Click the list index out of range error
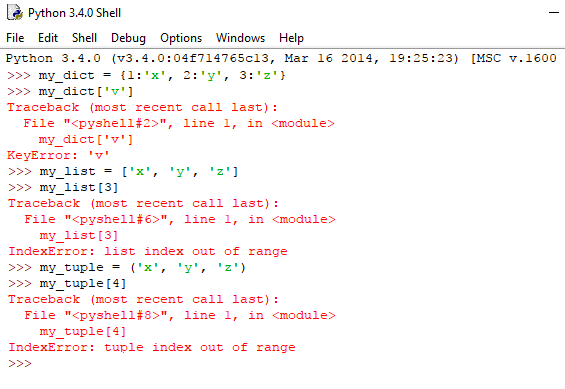 point(148,251)
